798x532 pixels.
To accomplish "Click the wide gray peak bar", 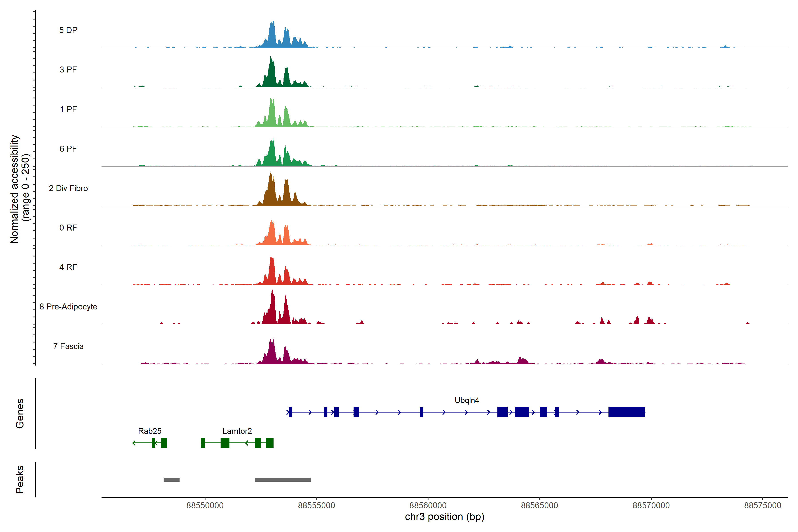I will click(x=283, y=480).
